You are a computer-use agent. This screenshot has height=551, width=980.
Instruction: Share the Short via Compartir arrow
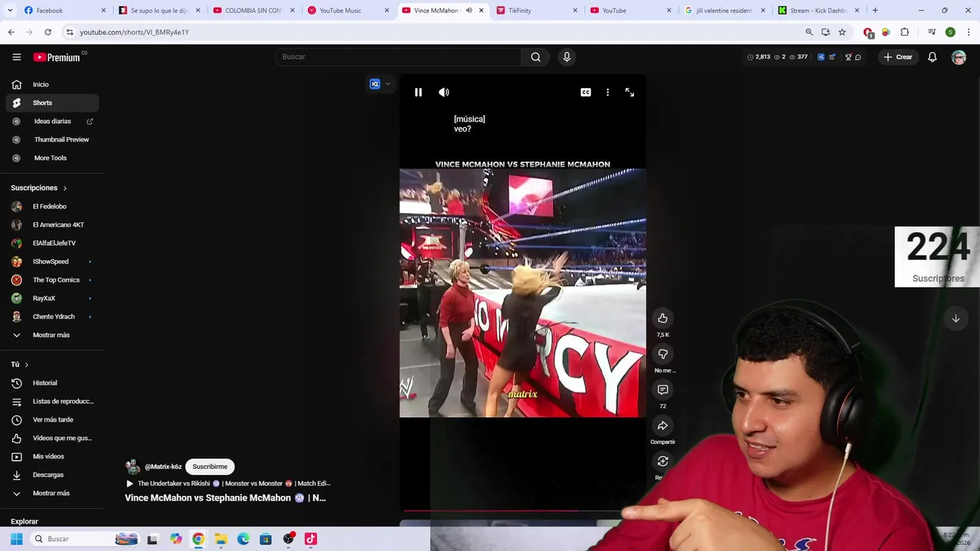(x=663, y=425)
